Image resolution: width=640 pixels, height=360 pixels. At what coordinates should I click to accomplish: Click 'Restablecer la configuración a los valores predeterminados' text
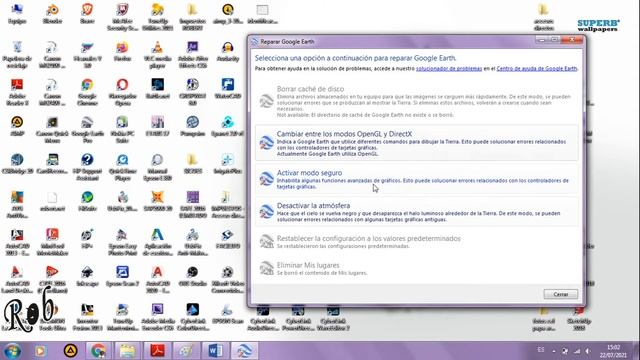(x=368, y=238)
